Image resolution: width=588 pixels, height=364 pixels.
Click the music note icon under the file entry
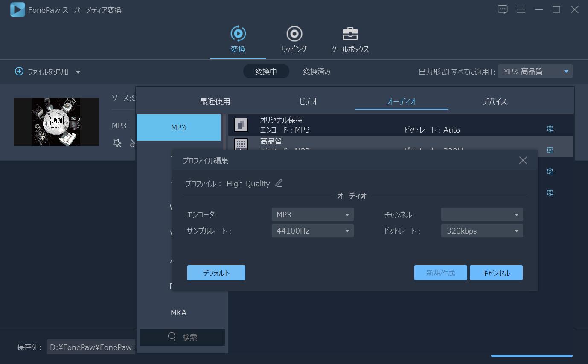click(x=131, y=143)
